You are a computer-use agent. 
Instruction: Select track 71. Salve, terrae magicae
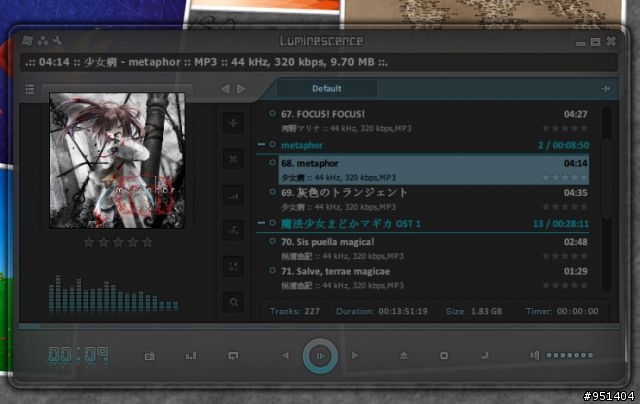[434, 278]
